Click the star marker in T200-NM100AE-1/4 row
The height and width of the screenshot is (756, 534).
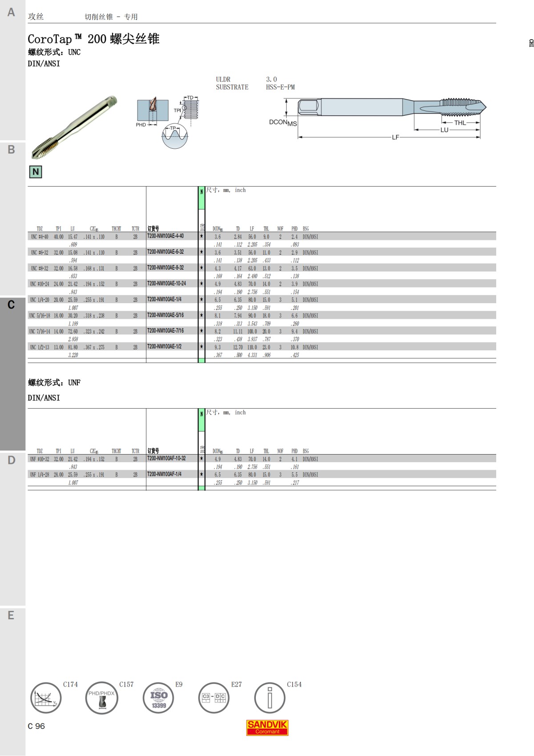coord(202,299)
